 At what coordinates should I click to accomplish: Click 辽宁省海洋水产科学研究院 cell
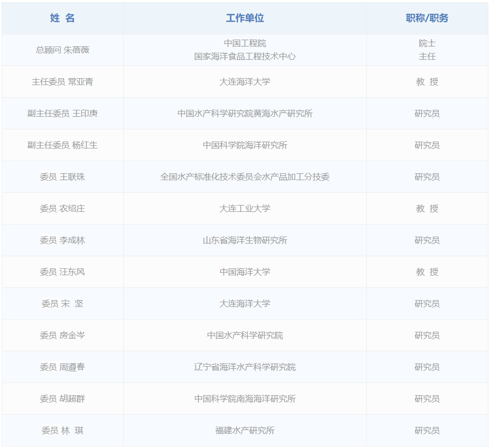point(245,367)
